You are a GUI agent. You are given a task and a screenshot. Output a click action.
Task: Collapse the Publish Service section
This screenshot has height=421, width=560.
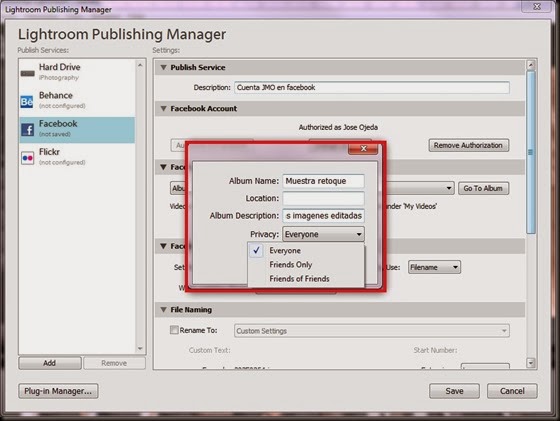[164, 67]
